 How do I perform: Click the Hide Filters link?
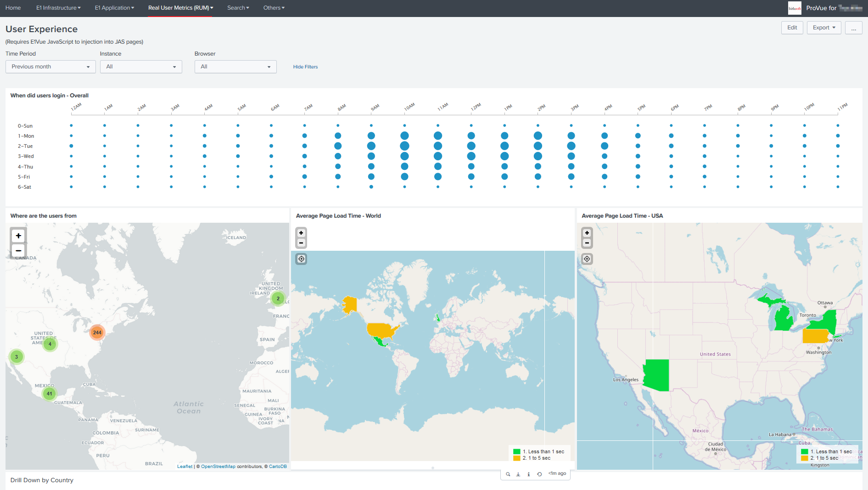point(305,67)
